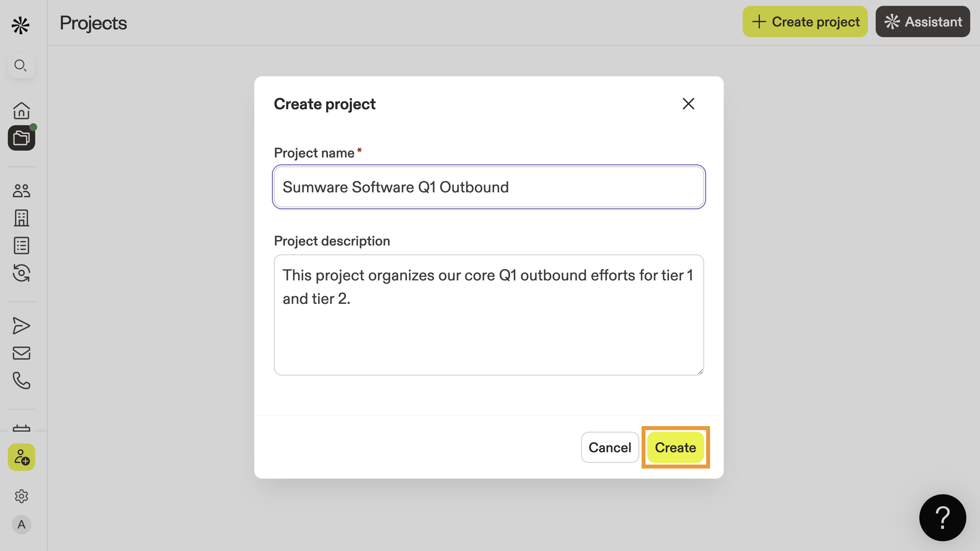Open the account avatar labeled A
The width and height of the screenshot is (980, 551).
(21, 525)
